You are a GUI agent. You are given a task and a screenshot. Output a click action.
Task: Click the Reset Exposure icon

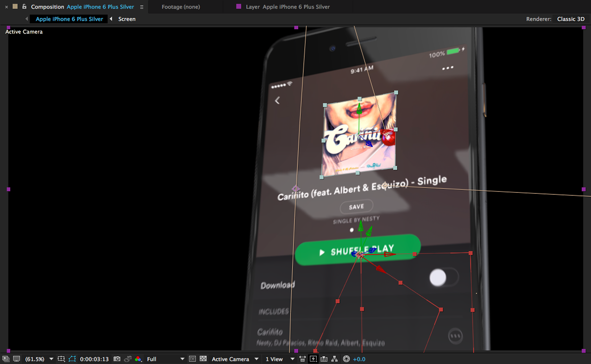346,359
